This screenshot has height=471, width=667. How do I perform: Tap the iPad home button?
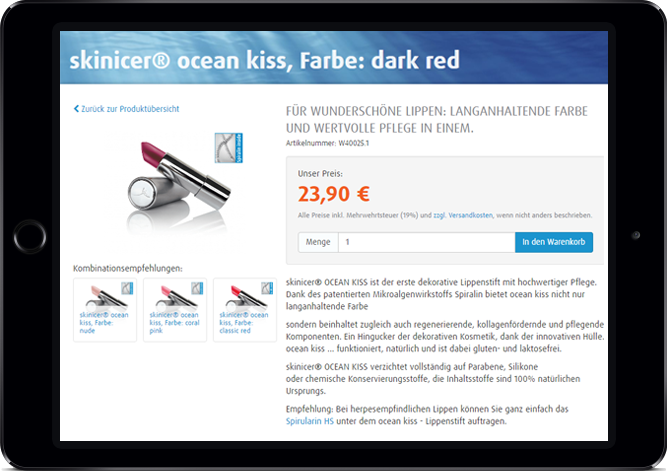pyautogui.click(x=30, y=237)
